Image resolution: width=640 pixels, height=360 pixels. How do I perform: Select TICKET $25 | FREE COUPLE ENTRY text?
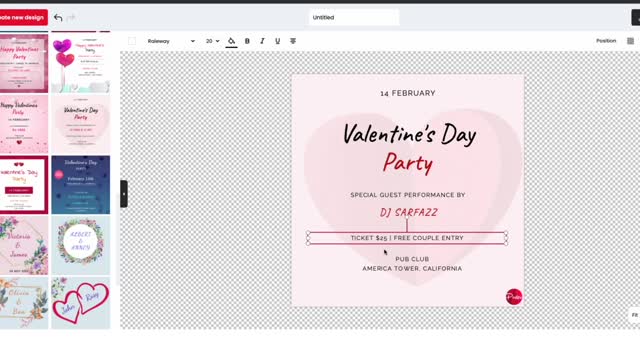407,238
